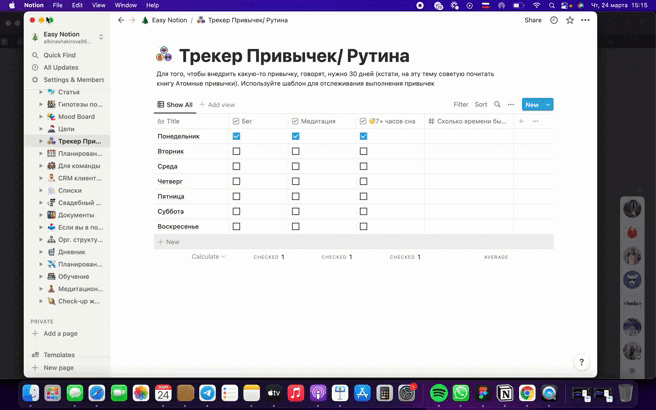This screenshot has width=656, height=410.
Task: Uncheck Бег for Понедельник
Action: (x=236, y=136)
